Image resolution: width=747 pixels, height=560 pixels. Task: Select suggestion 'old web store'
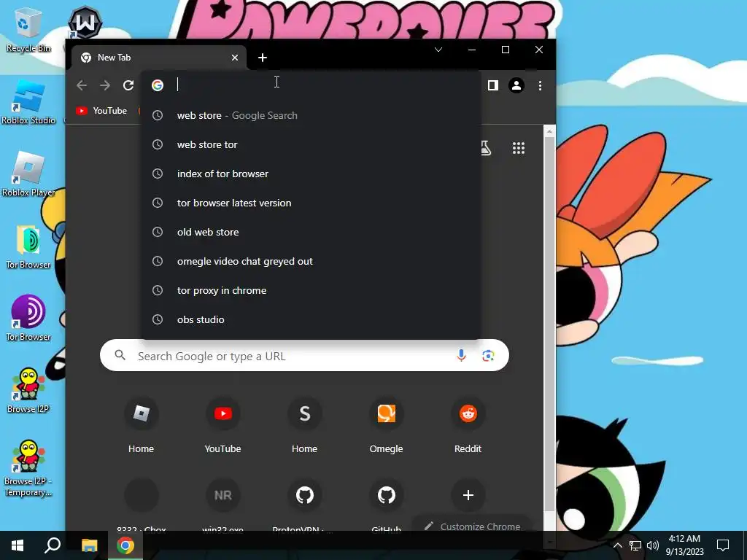click(x=311, y=232)
